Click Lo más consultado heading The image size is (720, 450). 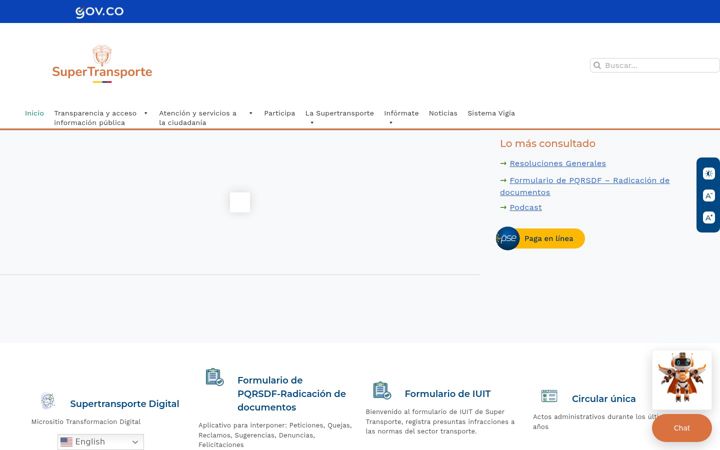[547, 143]
